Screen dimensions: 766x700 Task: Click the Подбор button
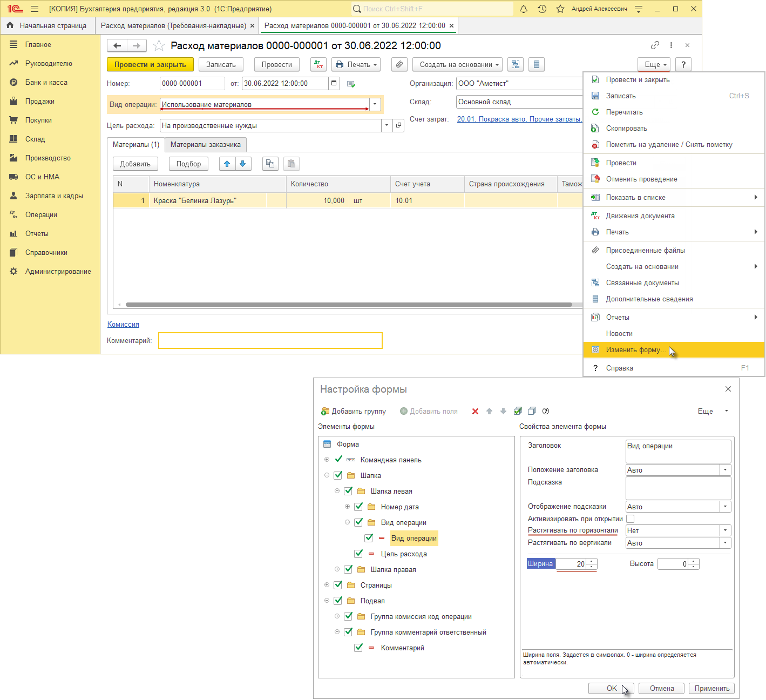click(x=188, y=164)
